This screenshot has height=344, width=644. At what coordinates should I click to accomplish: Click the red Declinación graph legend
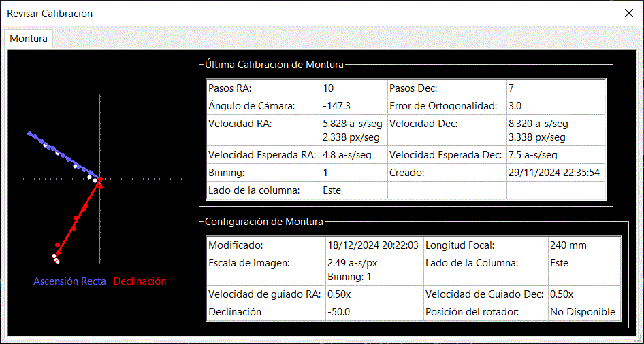click(x=140, y=281)
